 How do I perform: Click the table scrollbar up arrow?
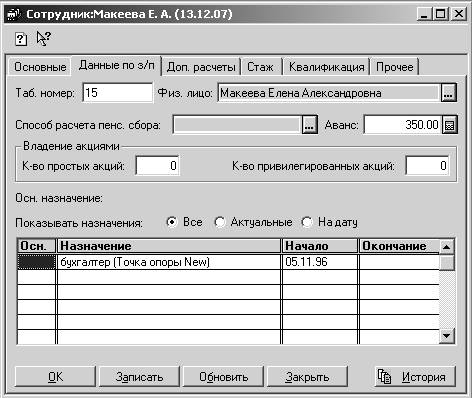[447, 247]
